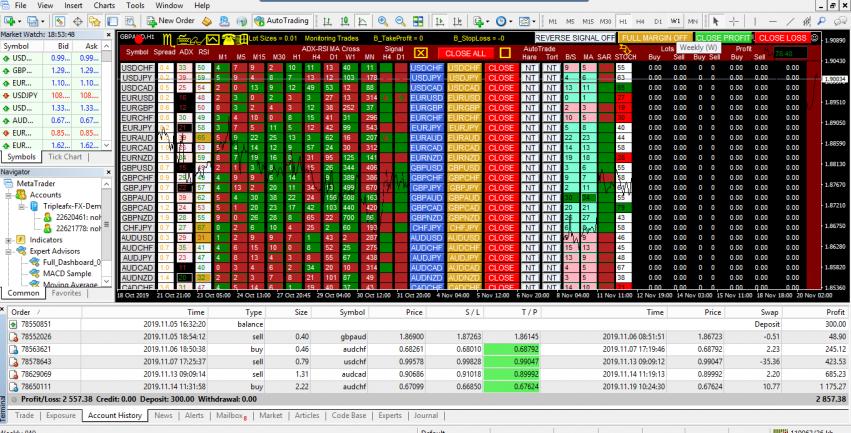The height and width of the screenshot is (433, 851).
Task: Click the orange EURUSD sell button
Action: (x=464, y=98)
